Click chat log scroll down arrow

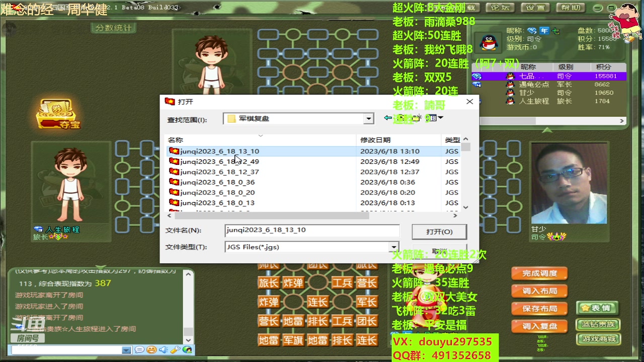(188, 340)
